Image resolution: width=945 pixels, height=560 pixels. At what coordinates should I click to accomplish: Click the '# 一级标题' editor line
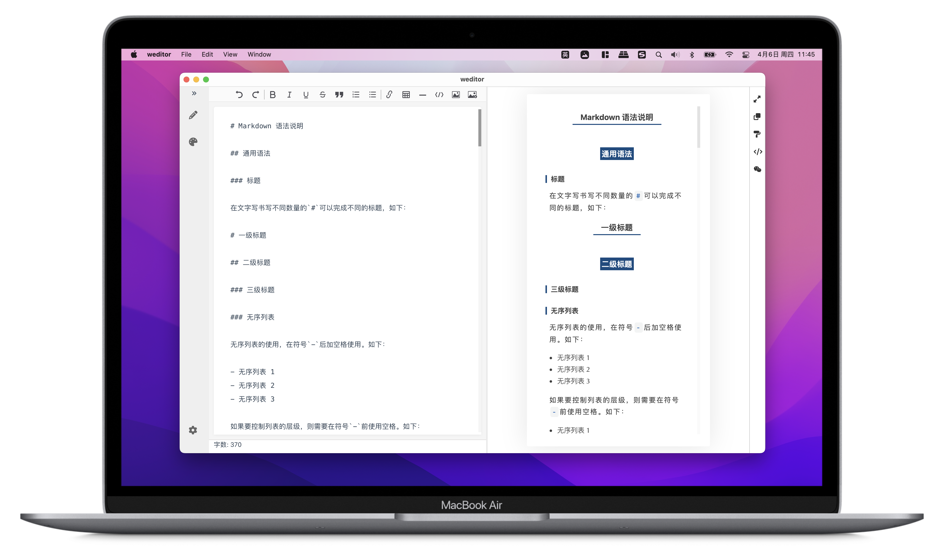click(x=248, y=235)
